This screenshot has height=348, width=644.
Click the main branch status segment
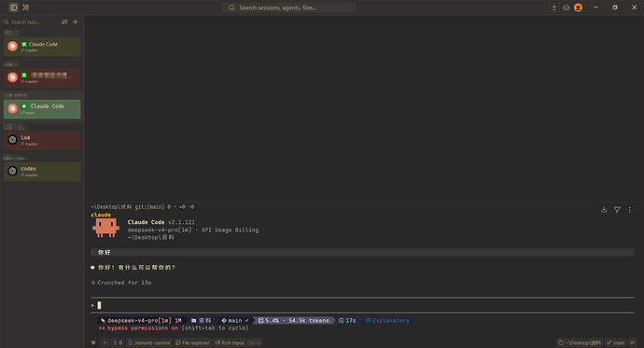pos(235,321)
